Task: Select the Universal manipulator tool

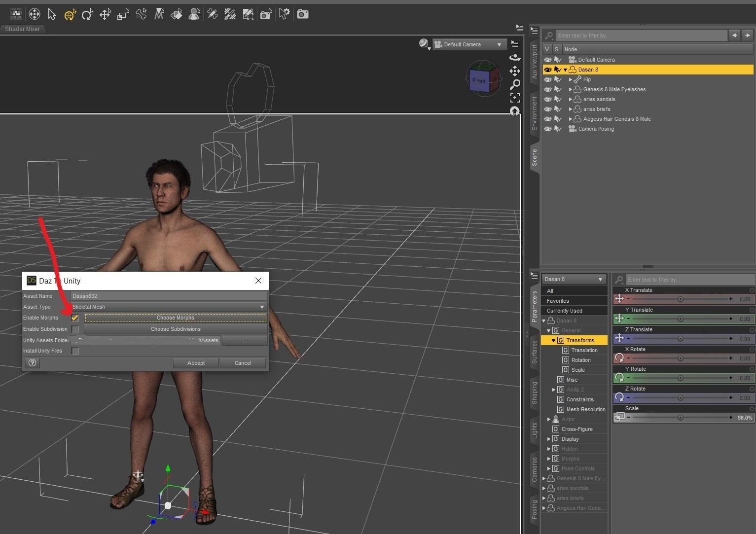Action: [70, 14]
